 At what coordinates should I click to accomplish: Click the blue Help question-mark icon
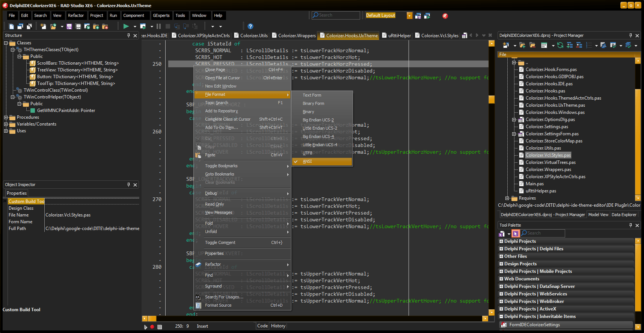[250, 26]
